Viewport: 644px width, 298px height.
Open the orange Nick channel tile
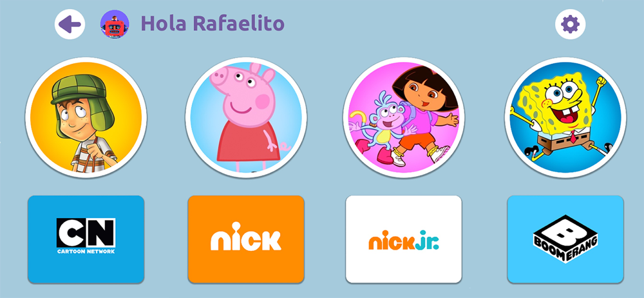tap(246, 239)
